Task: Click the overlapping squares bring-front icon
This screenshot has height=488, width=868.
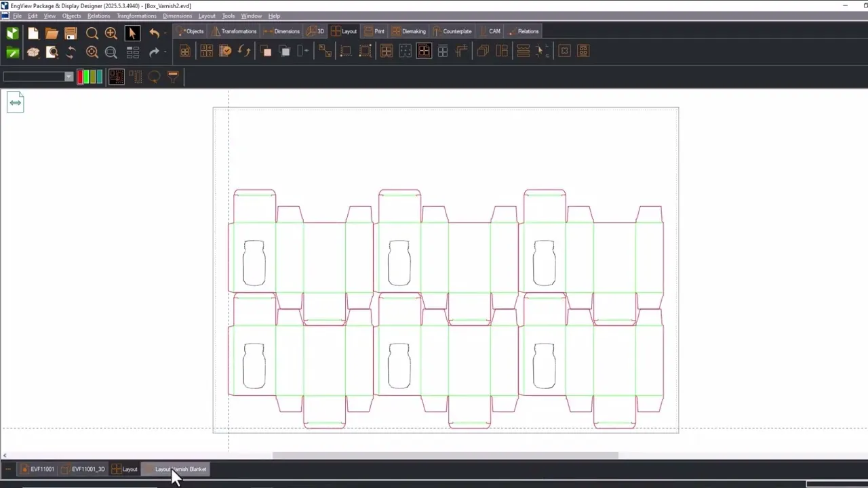Action: 266,51
